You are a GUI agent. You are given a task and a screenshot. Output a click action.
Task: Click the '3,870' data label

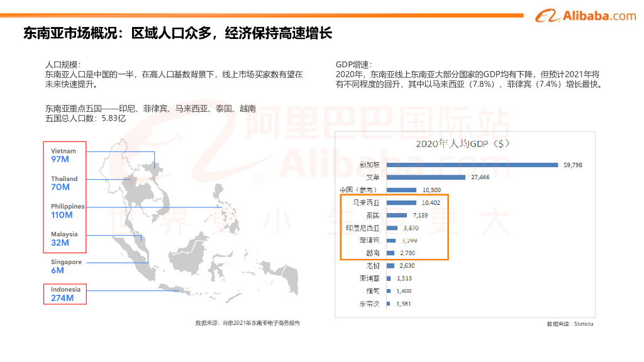click(411, 228)
